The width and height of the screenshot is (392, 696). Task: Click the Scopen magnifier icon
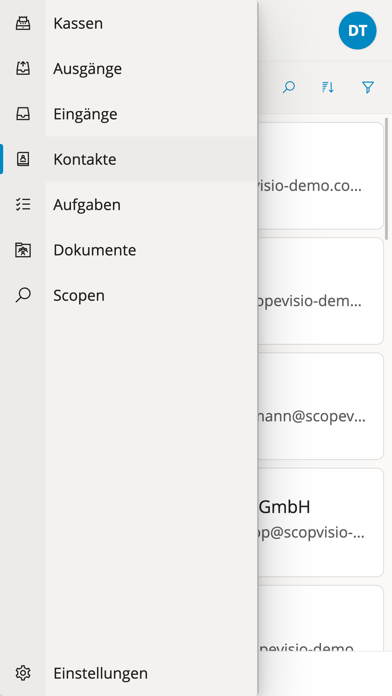point(23,295)
